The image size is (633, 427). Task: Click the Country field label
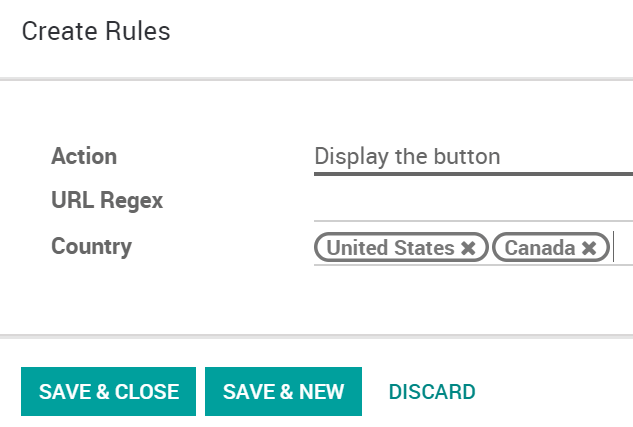(91, 246)
